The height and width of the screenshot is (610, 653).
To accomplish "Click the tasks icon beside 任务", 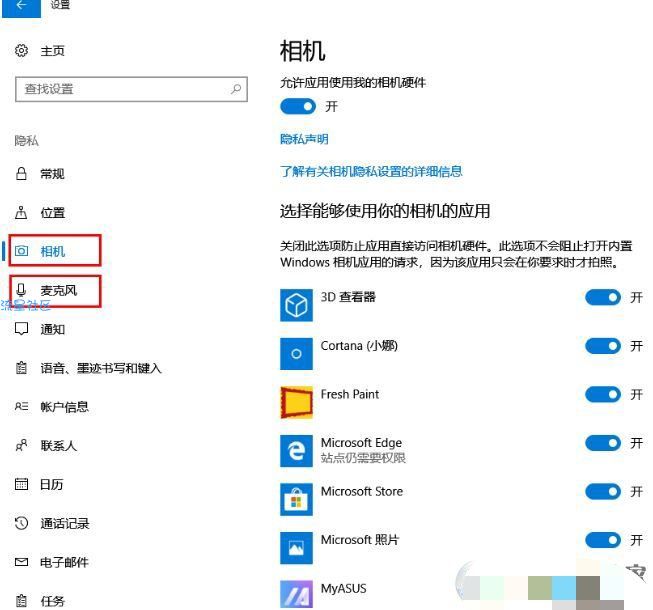I will 21,601.
